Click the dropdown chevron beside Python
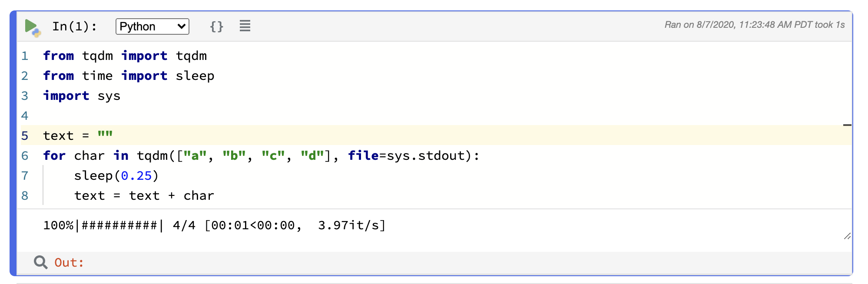The height and width of the screenshot is (284, 868). (x=181, y=26)
